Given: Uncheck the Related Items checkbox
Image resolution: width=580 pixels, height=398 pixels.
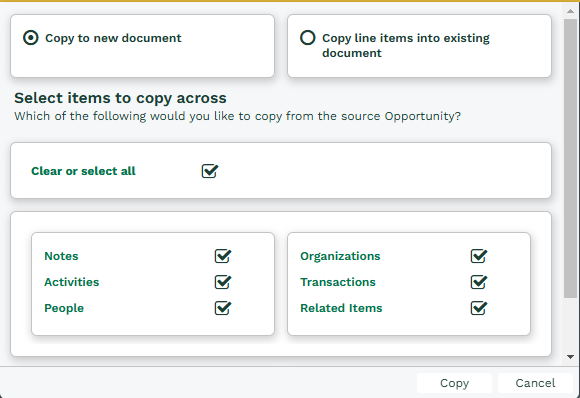Looking at the screenshot, I should pos(479,308).
